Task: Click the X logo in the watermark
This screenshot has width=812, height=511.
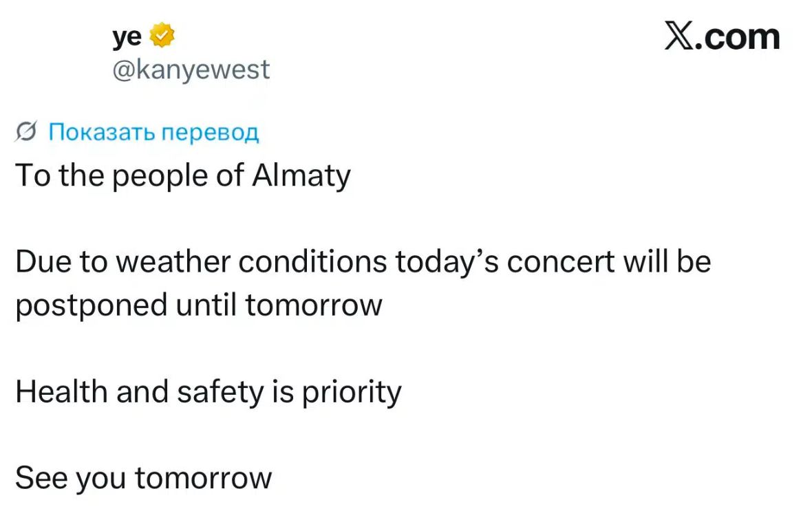Action: (x=679, y=36)
